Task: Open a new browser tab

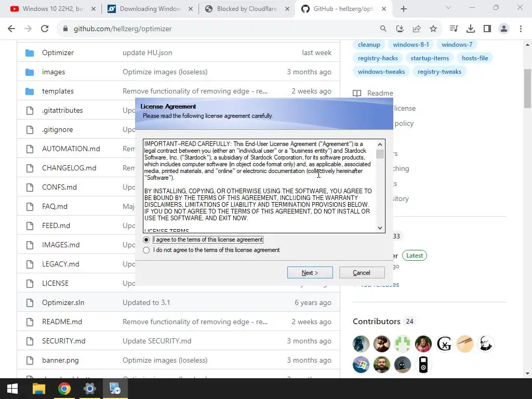Action: coord(403,9)
